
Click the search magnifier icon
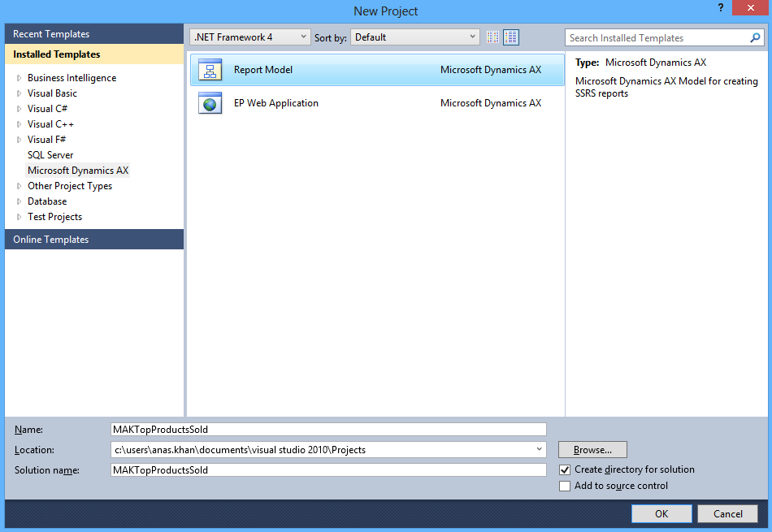pyautogui.click(x=756, y=37)
